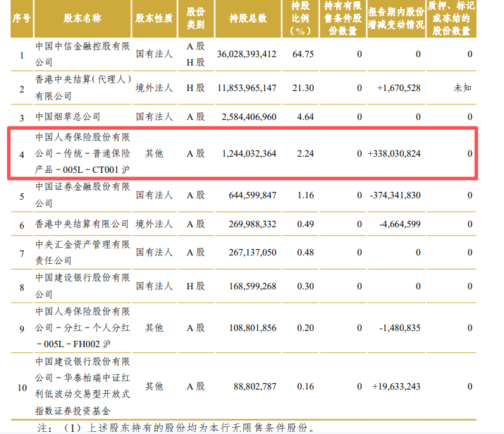The height and width of the screenshot is (434, 504).
Task: Click the percentage 64.75
Action: (303, 54)
